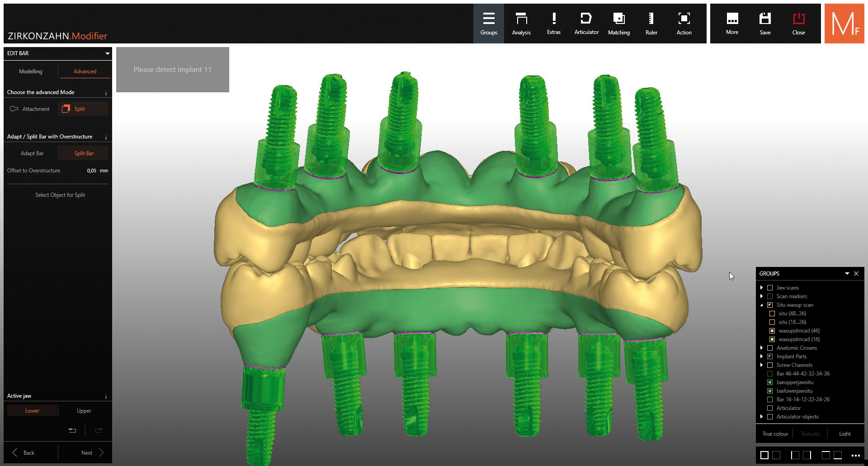
Task: Open the More options icon
Action: pos(732,24)
